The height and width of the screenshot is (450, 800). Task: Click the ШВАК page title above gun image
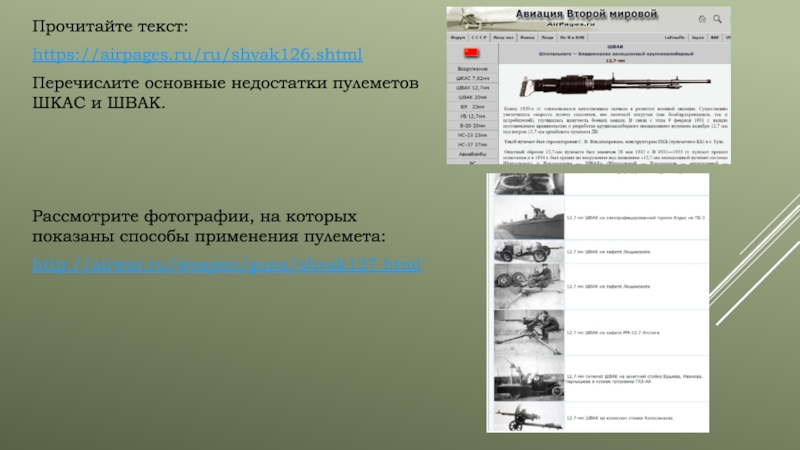(615, 46)
